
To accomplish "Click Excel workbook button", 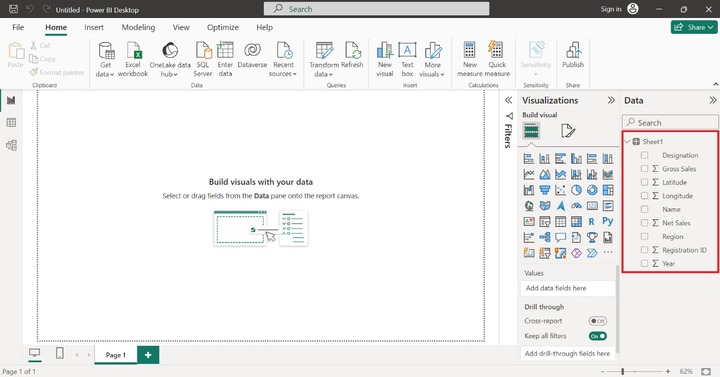I will click(133, 60).
